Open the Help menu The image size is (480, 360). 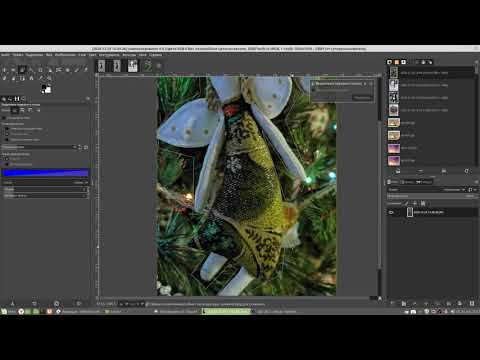[155, 55]
